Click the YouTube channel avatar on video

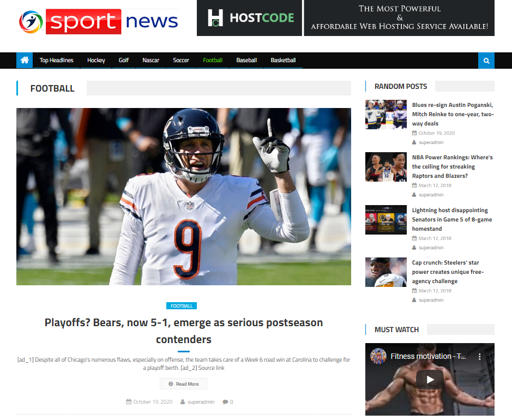click(378, 357)
